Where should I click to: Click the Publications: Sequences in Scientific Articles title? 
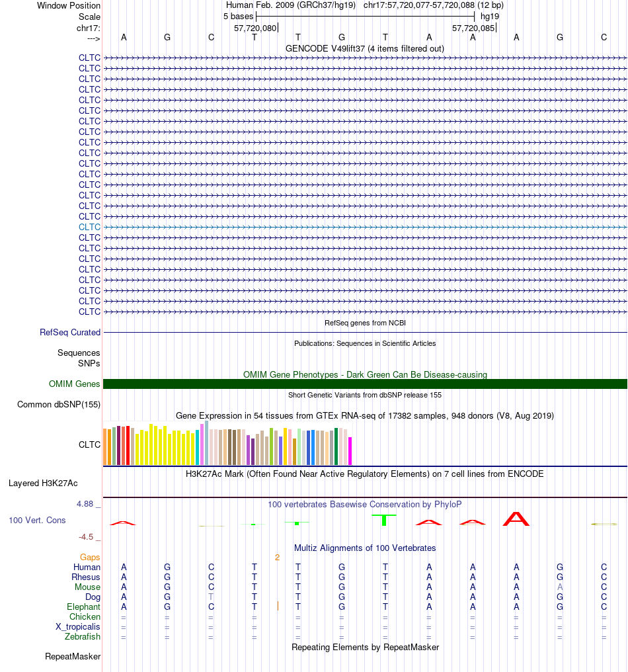[365, 343]
